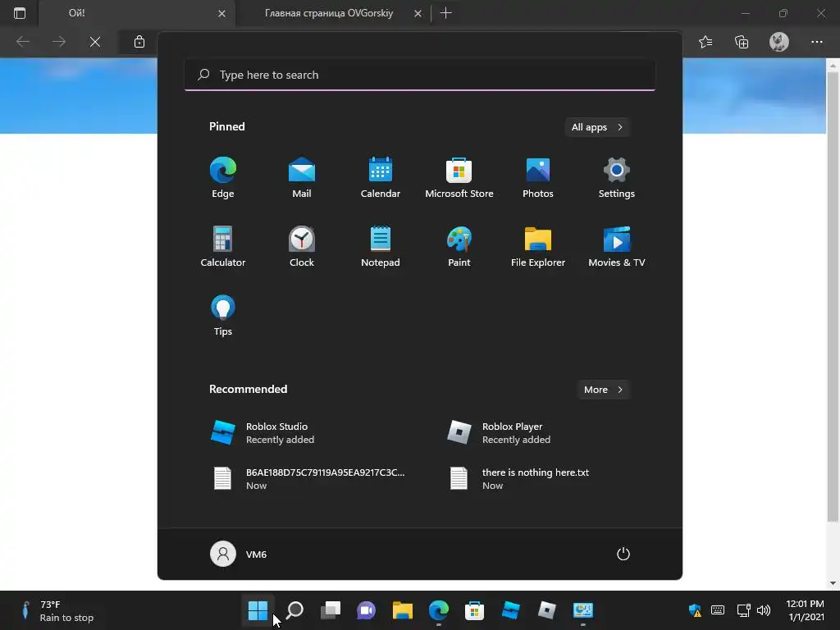Switch to 'Главная страница OVGorskiy' tab
Screen dimensions: 840x630
(x=329, y=13)
